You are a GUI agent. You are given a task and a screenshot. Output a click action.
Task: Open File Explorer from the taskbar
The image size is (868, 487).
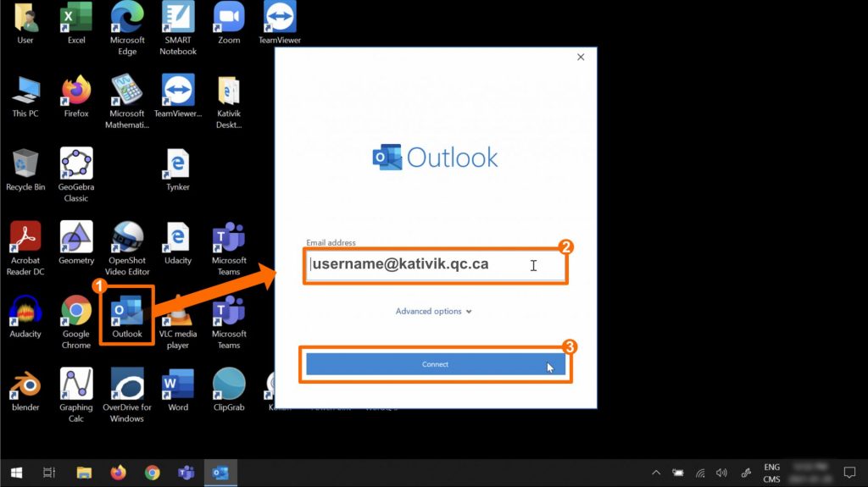[84, 473]
